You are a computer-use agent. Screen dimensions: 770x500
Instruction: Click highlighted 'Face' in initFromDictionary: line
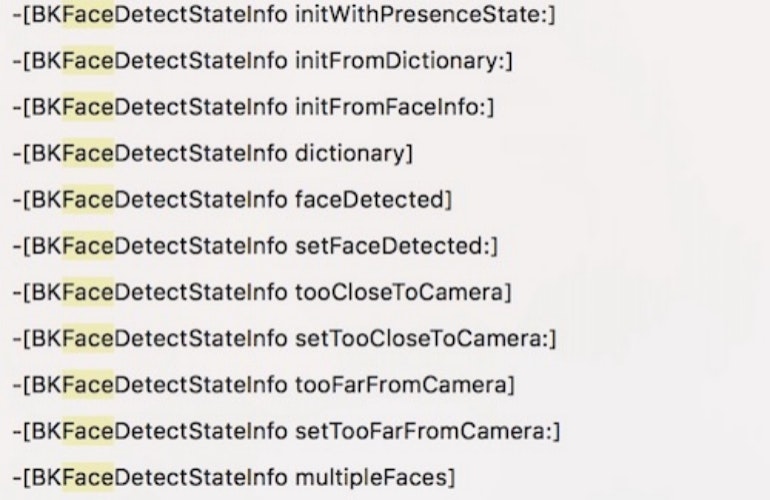88,62
